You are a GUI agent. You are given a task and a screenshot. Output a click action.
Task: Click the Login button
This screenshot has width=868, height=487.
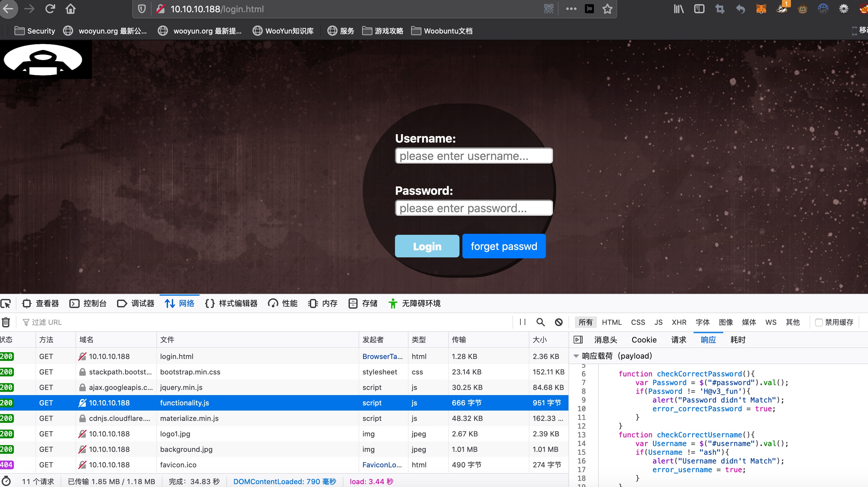[x=427, y=246]
